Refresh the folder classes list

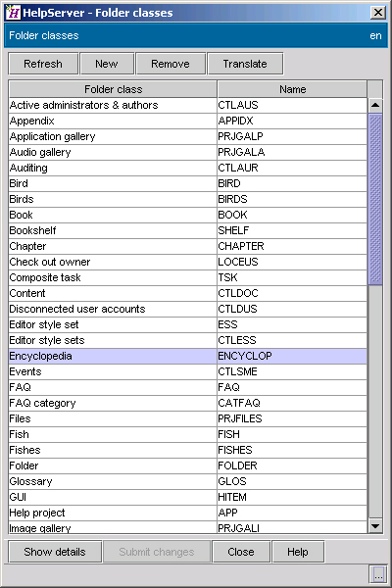[x=43, y=64]
